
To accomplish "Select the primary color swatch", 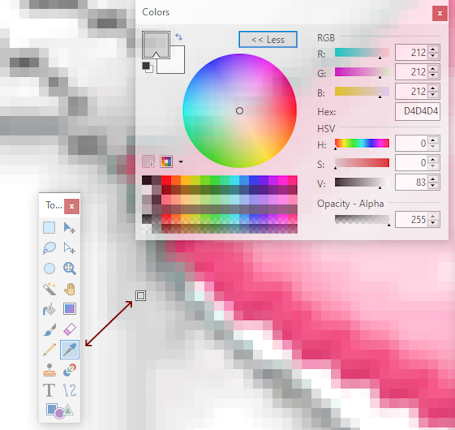I will pyautogui.click(x=156, y=45).
